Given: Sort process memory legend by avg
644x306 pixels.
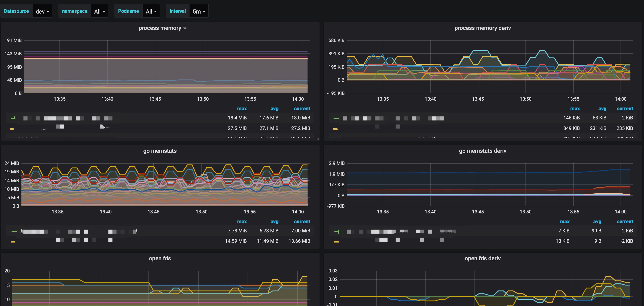Looking at the screenshot, I should click(274, 108).
